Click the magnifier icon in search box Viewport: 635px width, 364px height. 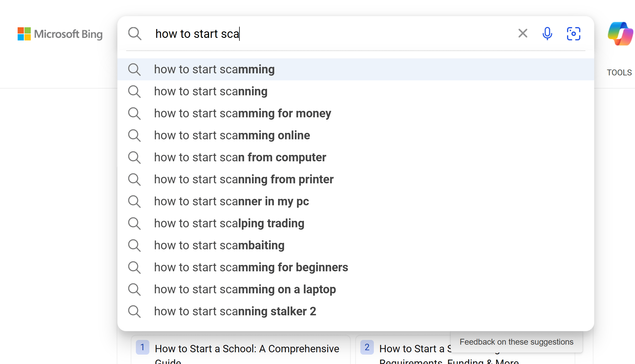click(135, 34)
